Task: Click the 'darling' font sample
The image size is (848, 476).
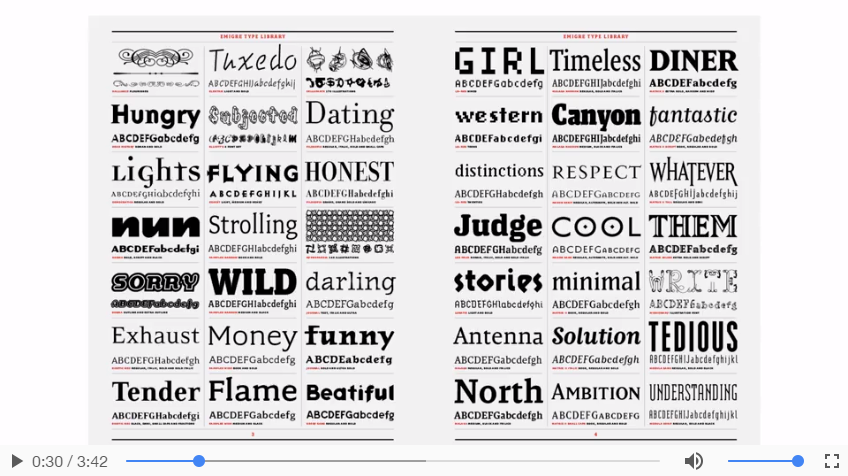Action: coord(350,282)
